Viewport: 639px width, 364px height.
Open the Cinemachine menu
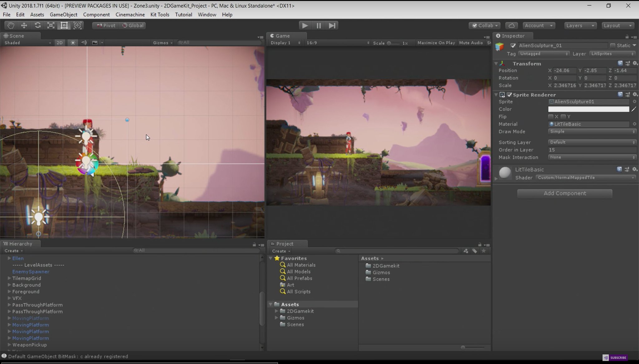coord(130,15)
